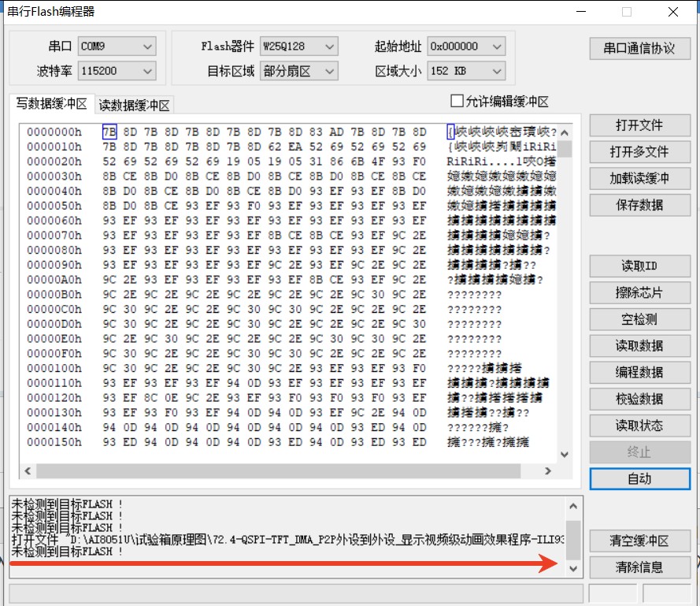This screenshot has width=700, height=606.
Task: Click log panel scroll down arrow
Action: [x=574, y=569]
